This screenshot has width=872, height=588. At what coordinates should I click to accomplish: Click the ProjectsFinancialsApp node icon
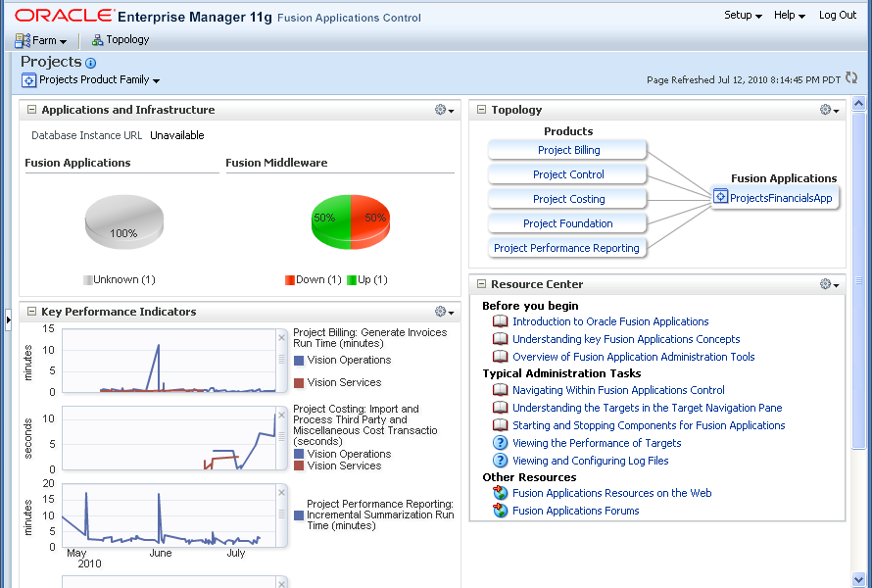pyautogui.click(x=720, y=198)
